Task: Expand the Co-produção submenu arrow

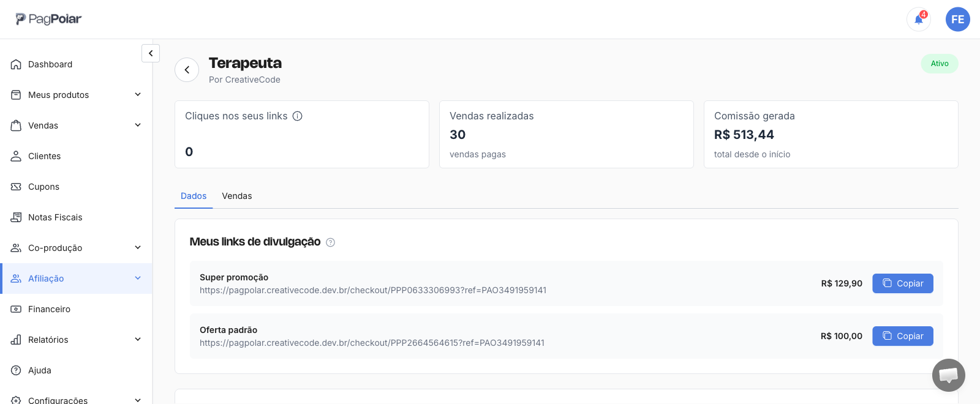Action: point(138,247)
